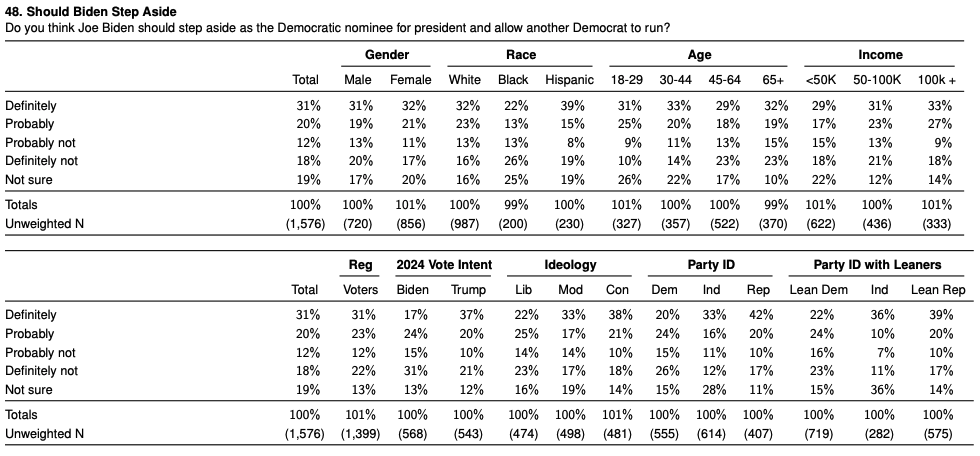Image resolution: width=980 pixels, height=456 pixels.
Task: Click the unweighted N value (720)
Action: click(358, 223)
